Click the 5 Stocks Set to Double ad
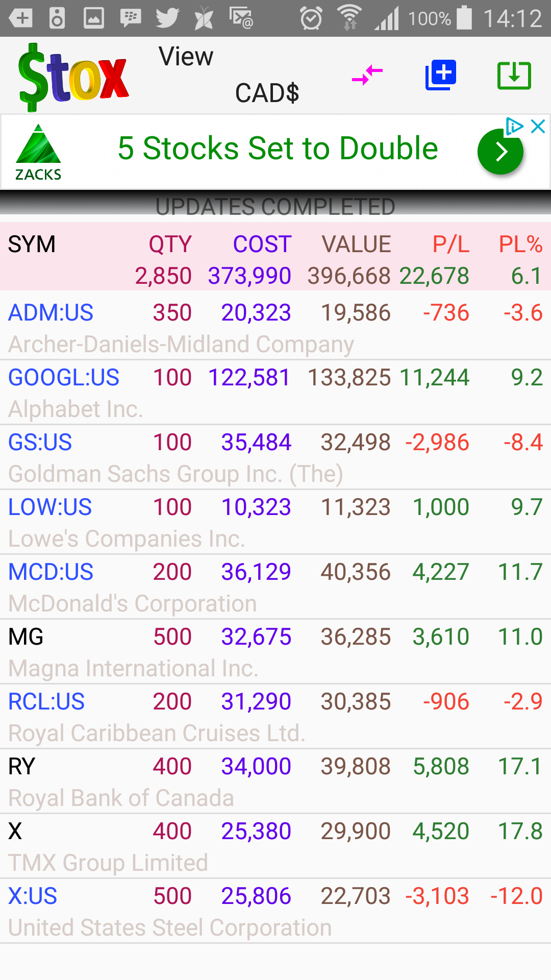Screen dimensions: 551x980 pos(278,149)
